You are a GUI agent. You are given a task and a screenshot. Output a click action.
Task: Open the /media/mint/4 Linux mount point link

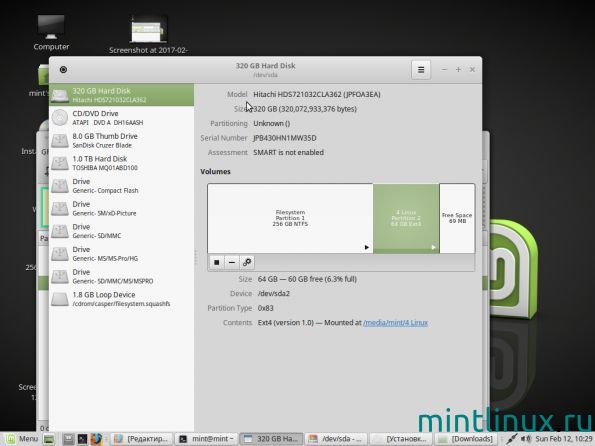point(395,323)
